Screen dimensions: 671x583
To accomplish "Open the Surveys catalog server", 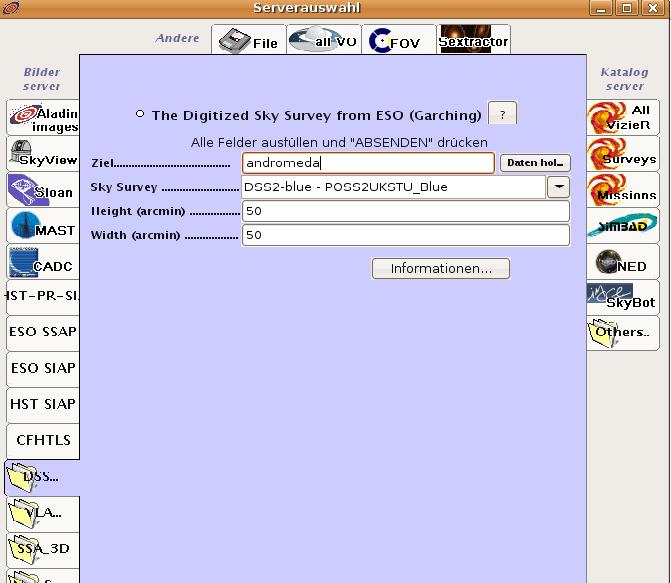I will click(x=622, y=155).
